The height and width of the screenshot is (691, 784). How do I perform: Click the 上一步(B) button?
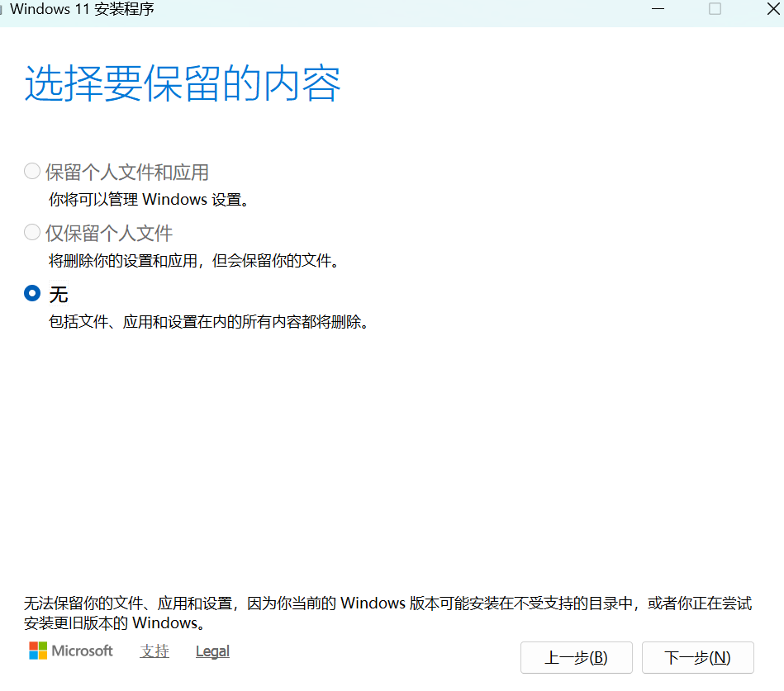coord(576,657)
